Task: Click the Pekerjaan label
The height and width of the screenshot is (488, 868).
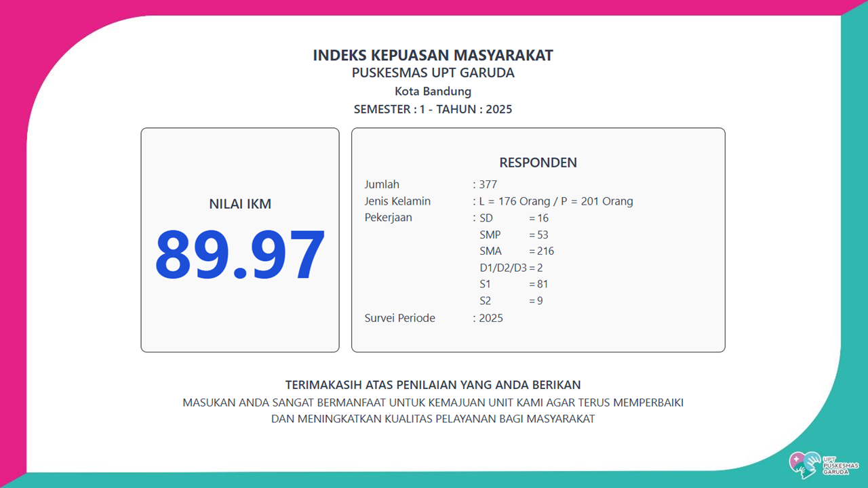Action: pyautogui.click(x=388, y=218)
